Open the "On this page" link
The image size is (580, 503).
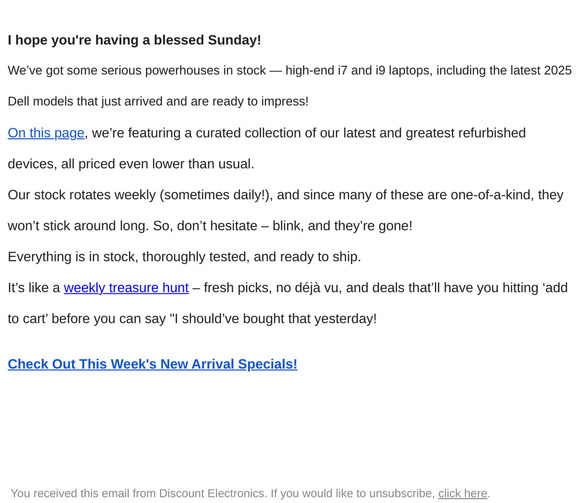point(46,133)
